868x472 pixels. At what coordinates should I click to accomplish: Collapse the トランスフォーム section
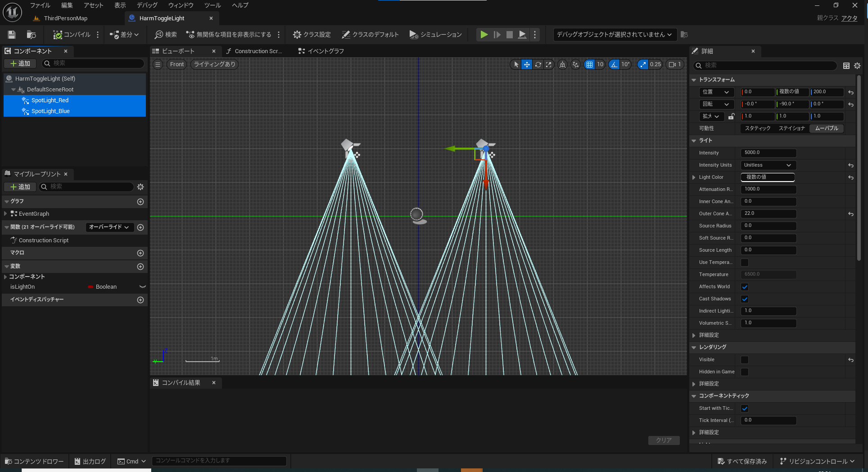694,80
